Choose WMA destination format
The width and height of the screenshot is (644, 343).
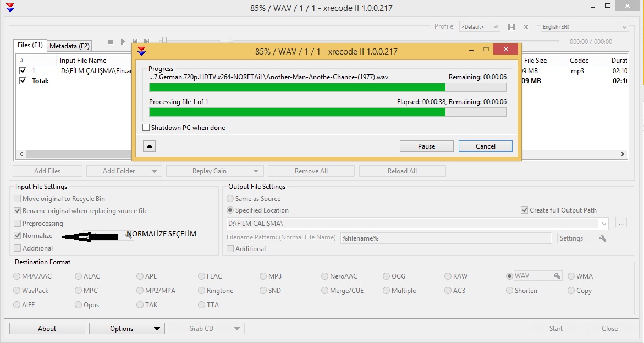tap(571, 276)
